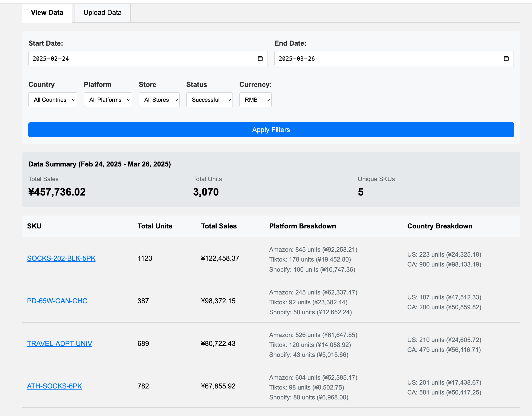532x416 pixels.
Task: Click the Country Breakdown column header
Action: [x=440, y=226]
